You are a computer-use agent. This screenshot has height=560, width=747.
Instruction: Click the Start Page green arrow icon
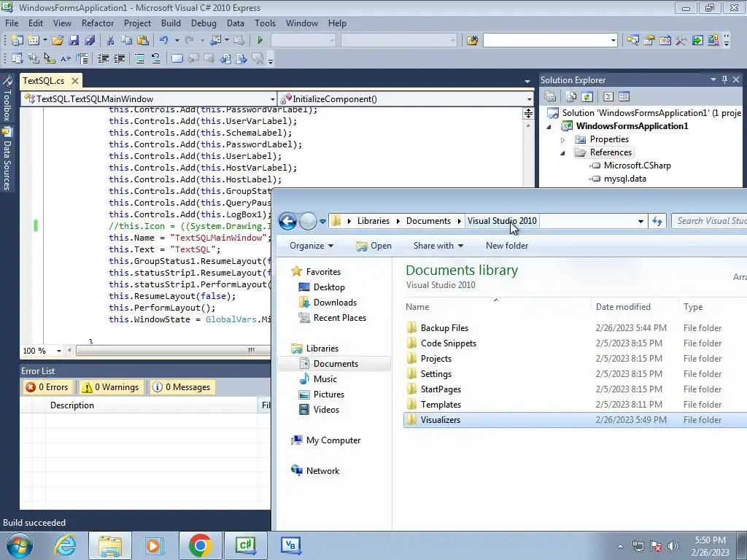[697, 41]
